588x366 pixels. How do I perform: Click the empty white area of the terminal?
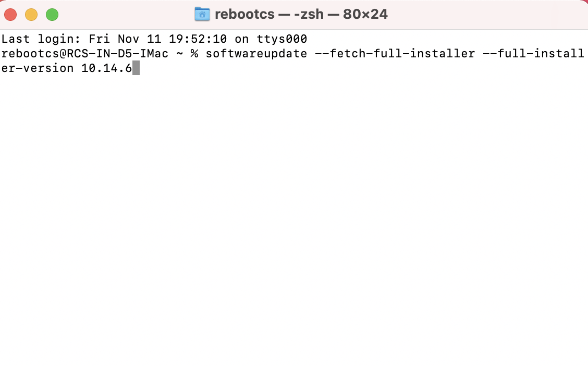pos(294,219)
